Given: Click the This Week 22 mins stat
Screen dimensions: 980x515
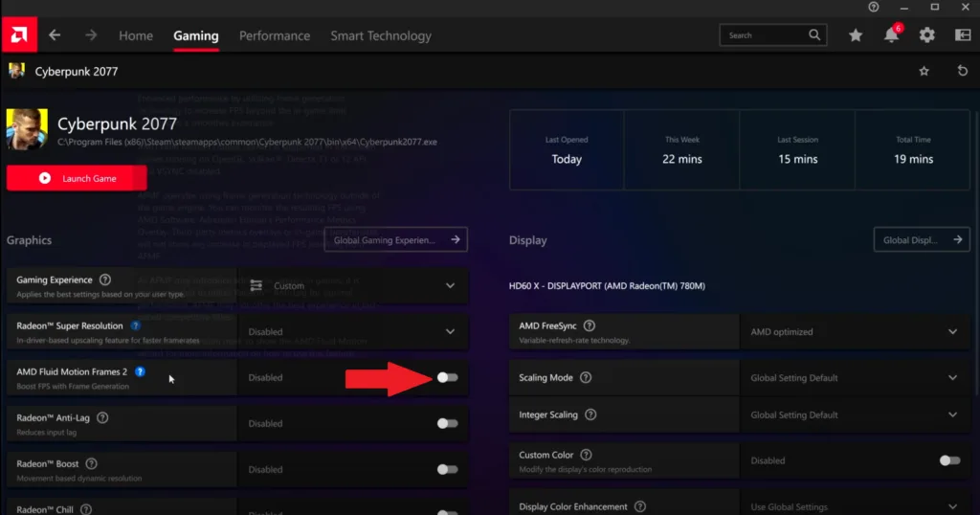Looking at the screenshot, I should coord(681,150).
